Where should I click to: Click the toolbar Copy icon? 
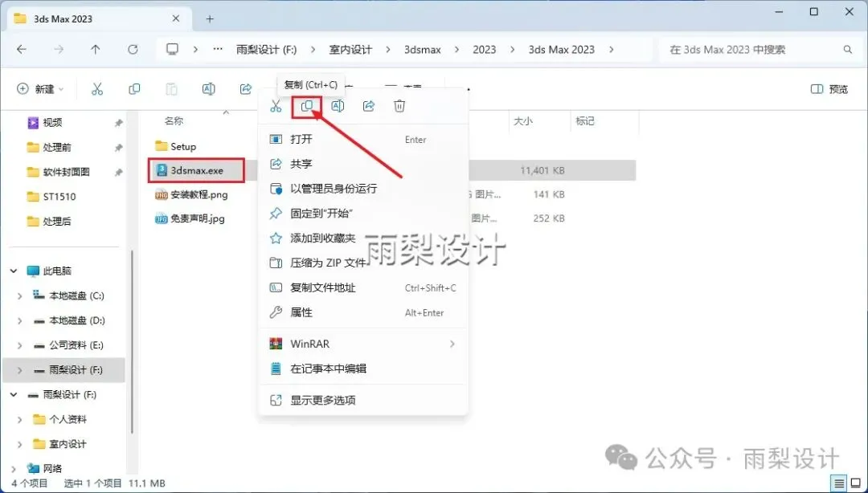point(134,89)
